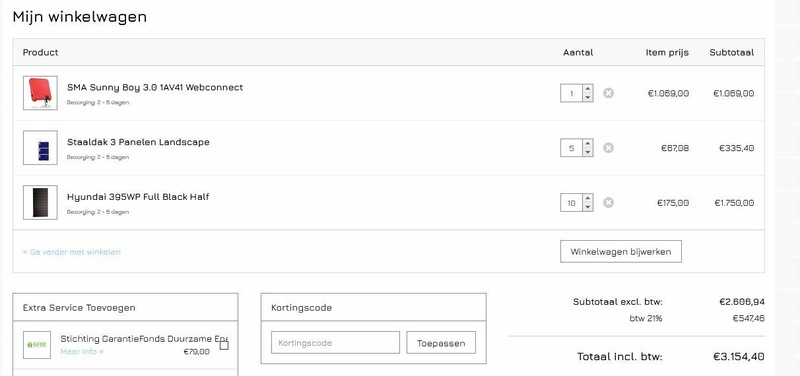Viewport: 800px width, 376px height.
Task: Remove Hyundai 395WP Full Black Half item
Action: (608, 203)
